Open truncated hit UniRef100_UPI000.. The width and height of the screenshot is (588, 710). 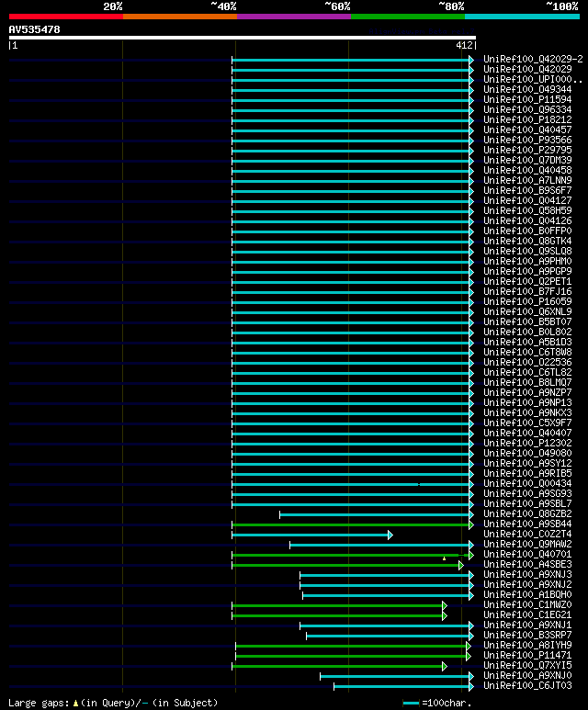pos(533,79)
